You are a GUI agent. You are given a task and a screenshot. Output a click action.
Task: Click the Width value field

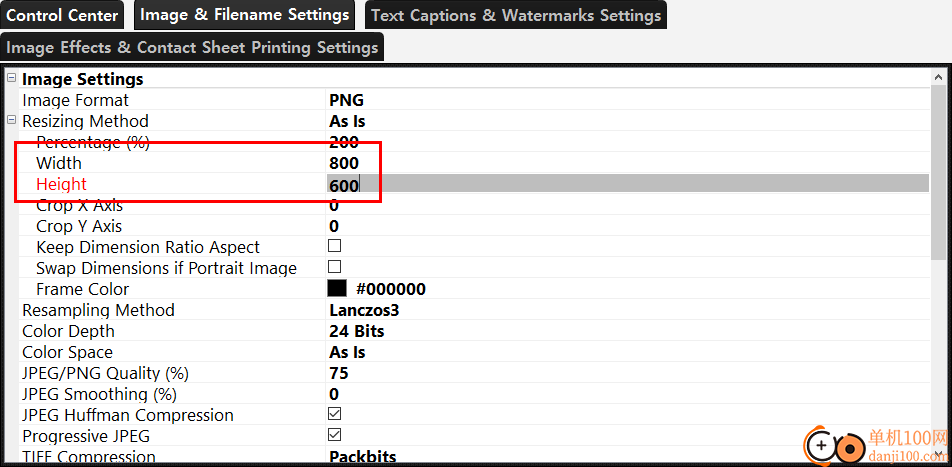(344, 163)
